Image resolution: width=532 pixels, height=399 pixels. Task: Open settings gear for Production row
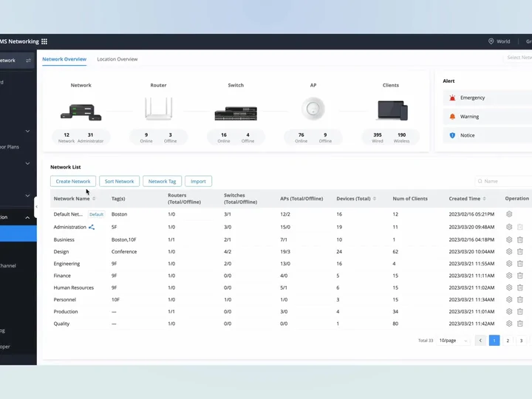[x=509, y=312]
